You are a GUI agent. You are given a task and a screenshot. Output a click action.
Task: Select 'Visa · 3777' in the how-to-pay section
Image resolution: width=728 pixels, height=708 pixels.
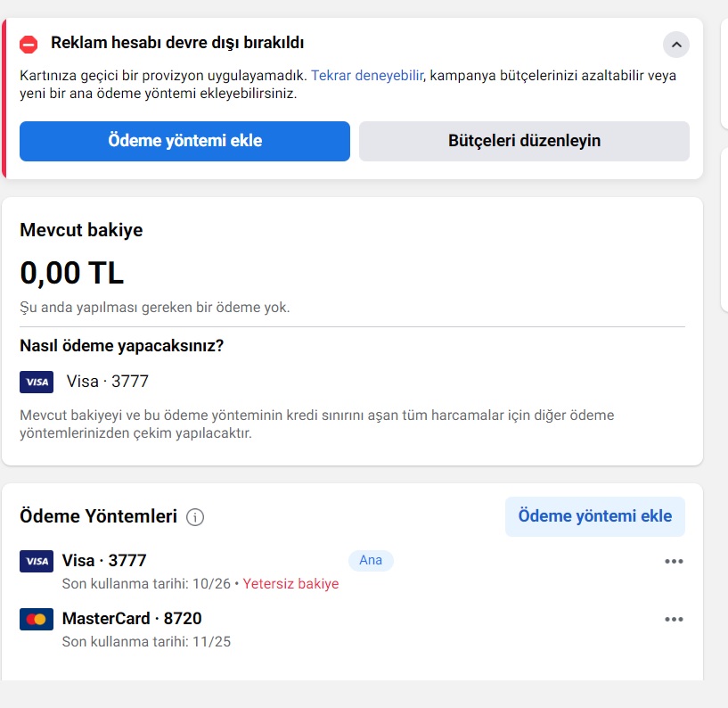coord(107,382)
